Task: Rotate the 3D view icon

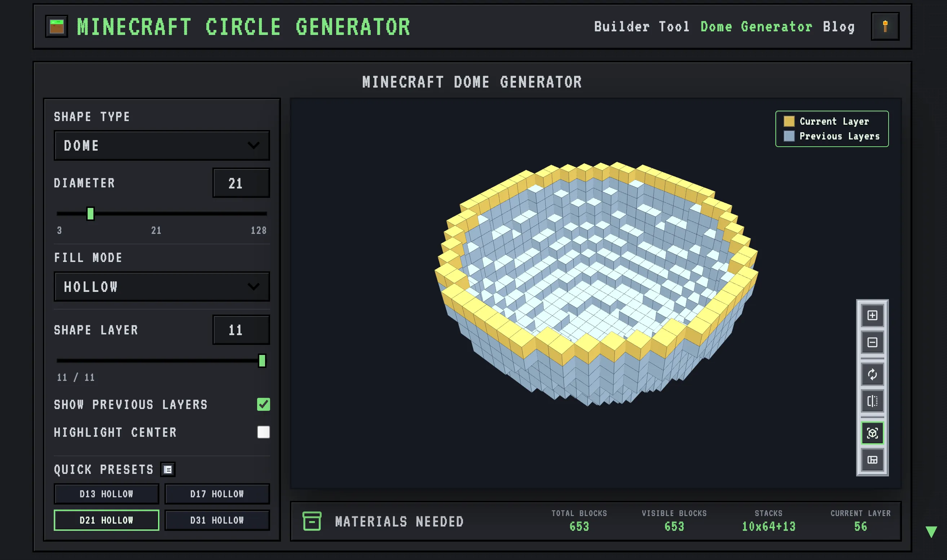Action: (872, 374)
